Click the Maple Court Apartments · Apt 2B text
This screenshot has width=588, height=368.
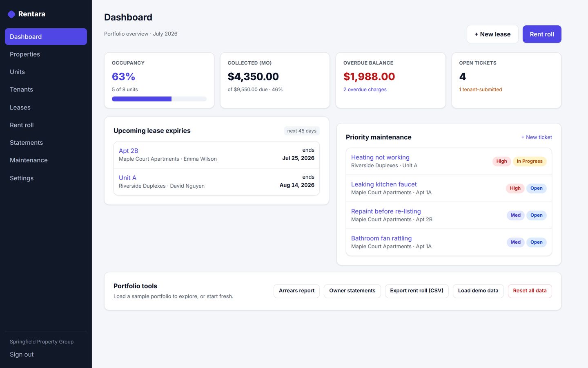[x=392, y=220]
